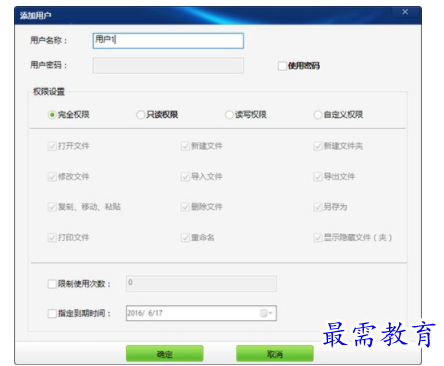Image resolution: width=444 pixels, height=366 pixels.
Task: Toggle the 导入文件 checkbox
Action: point(185,176)
